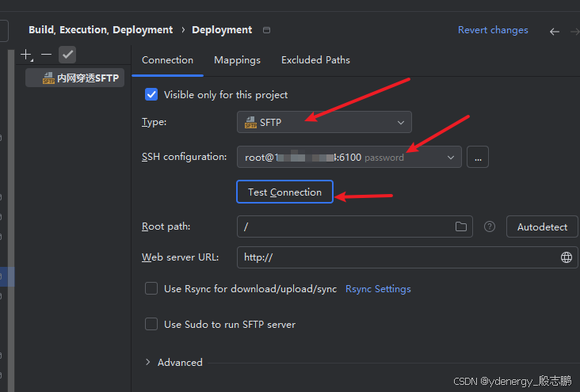Switch to the Excluded Paths tab

[x=315, y=60]
